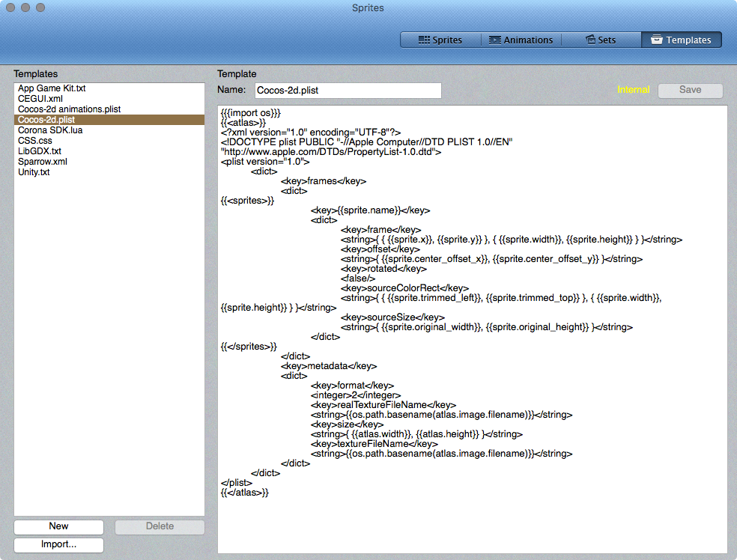Viewport: 737px width, 560px height.
Task: Click the red close window button
Action: 10,7
